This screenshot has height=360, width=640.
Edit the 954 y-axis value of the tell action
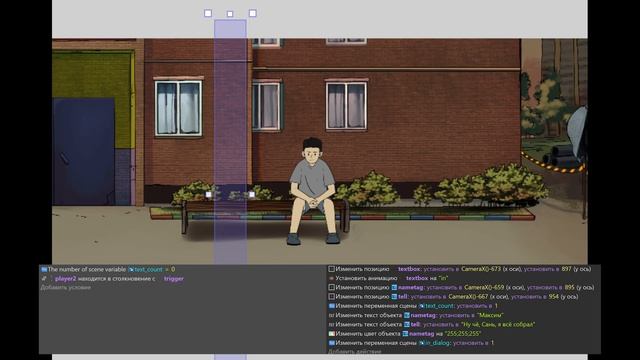[553, 297]
